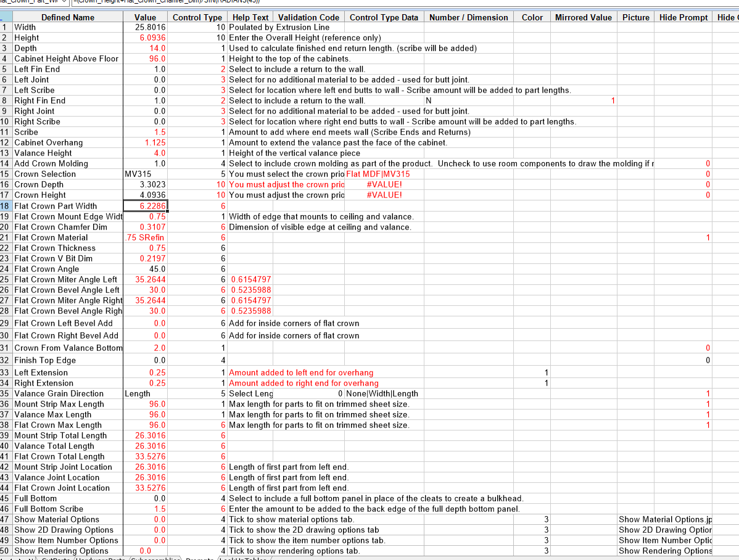Click the 'Crown Selection' name cell

pos(67,174)
